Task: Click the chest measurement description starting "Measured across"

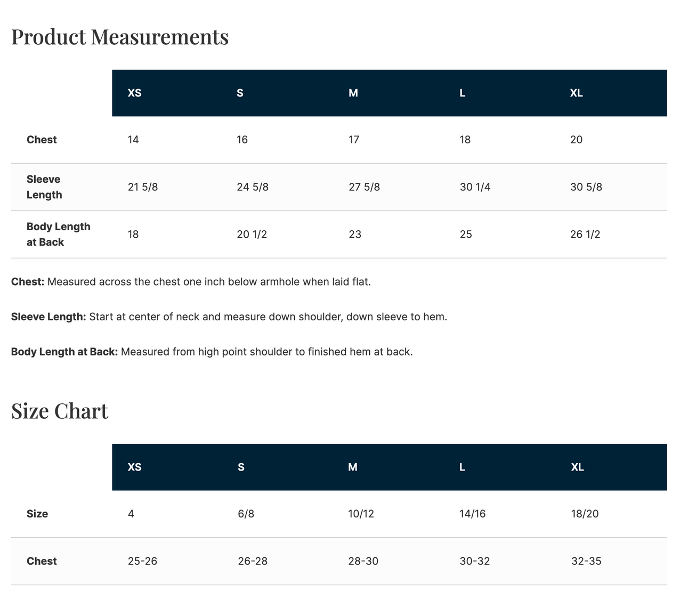Action: point(209,282)
